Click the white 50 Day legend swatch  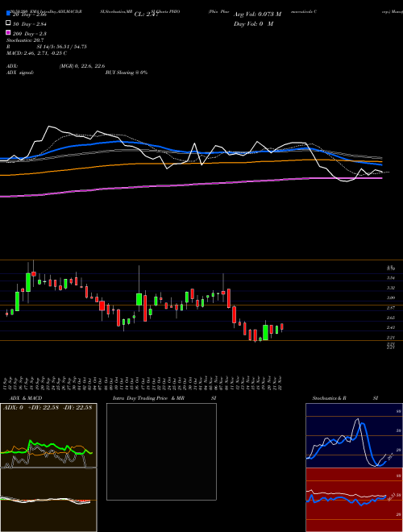pos(9,23)
